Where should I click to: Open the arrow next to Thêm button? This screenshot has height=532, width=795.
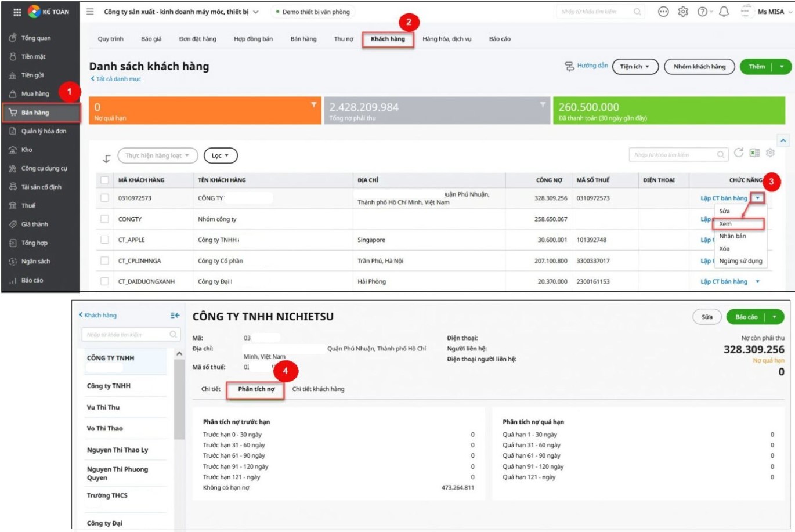click(x=782, y=67)
